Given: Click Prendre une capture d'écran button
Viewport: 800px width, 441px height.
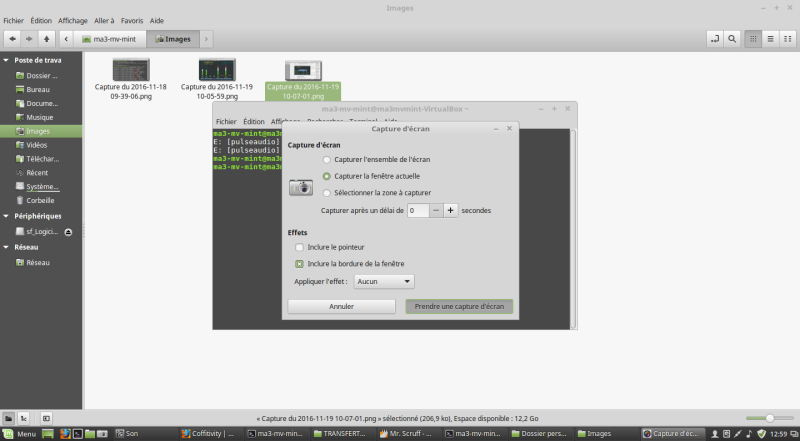Looking at the screenshot, I should [x=459, y=306].
